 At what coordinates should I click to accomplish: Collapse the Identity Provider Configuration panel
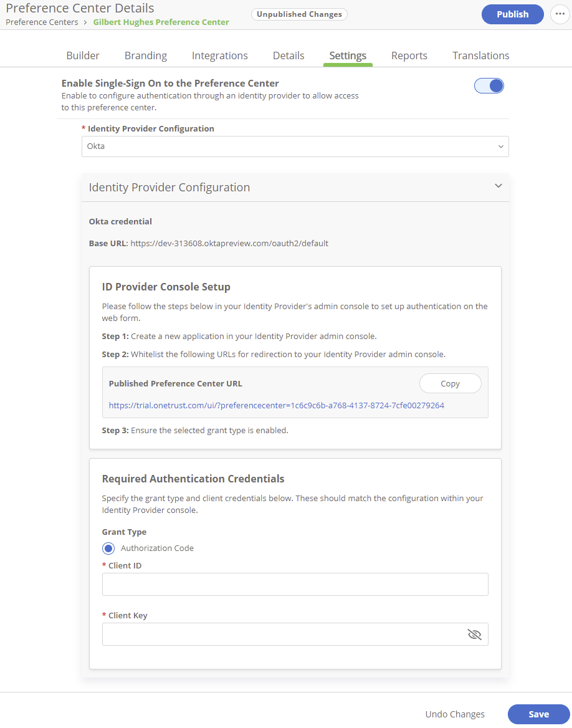coord(498,186)
